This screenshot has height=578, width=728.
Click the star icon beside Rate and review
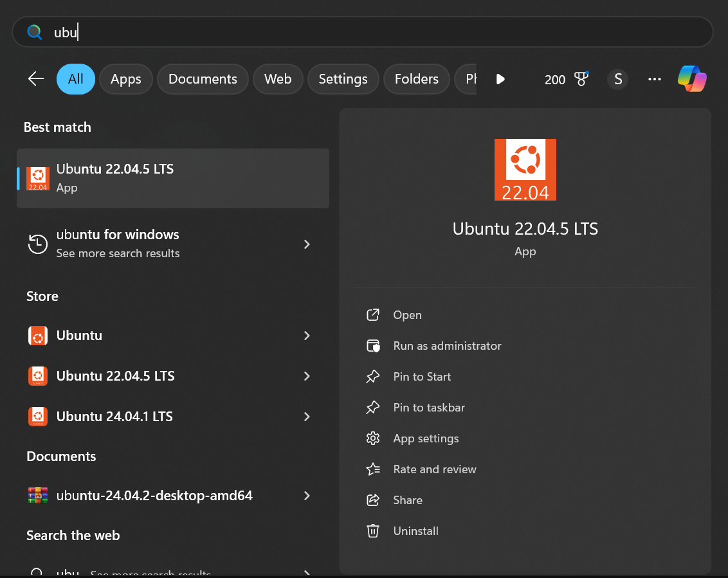(x=373, y=469)
